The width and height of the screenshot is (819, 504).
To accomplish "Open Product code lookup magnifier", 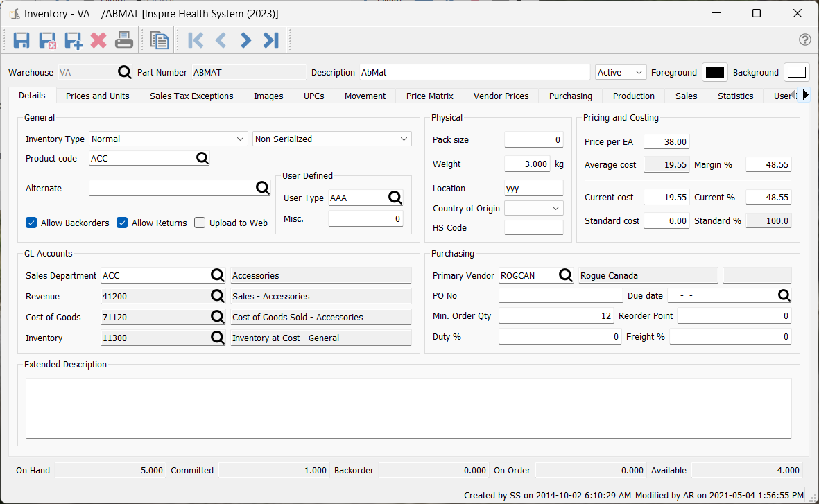I will tap(202, 158).
